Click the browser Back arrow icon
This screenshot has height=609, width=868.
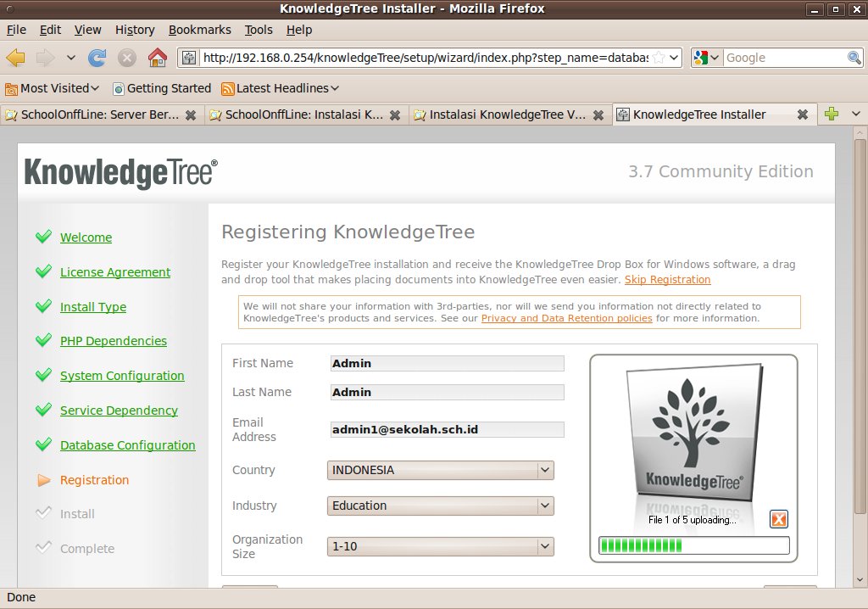coord(16,58)
